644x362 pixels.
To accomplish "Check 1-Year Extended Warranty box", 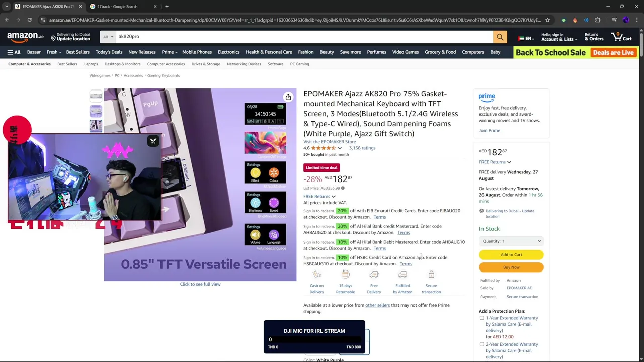I will [481, 318].
